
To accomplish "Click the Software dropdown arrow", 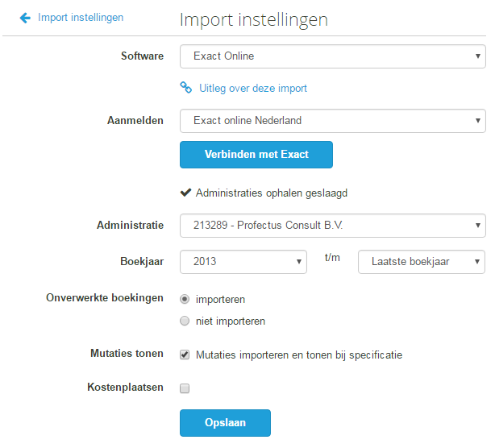I will pos(477,56).
